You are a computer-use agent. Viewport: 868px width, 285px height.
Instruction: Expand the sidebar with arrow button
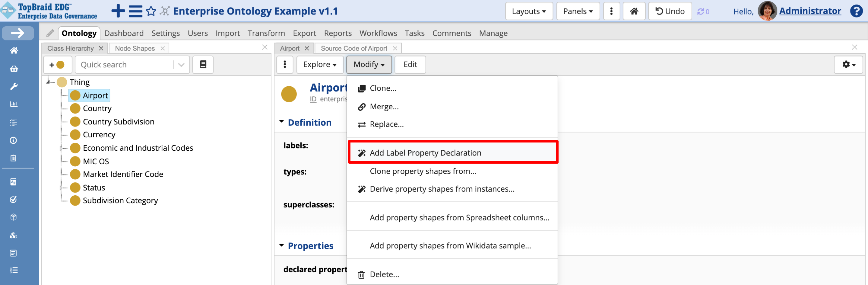(17, 33)
